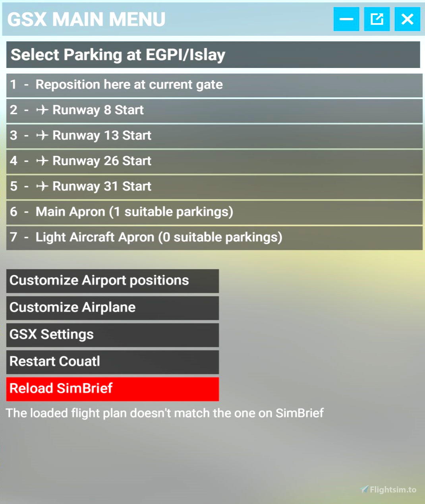425x504 pixels.
Task: Pick Runway 31 Start entry
Action: pyautogui.click(x=214, y=187)
